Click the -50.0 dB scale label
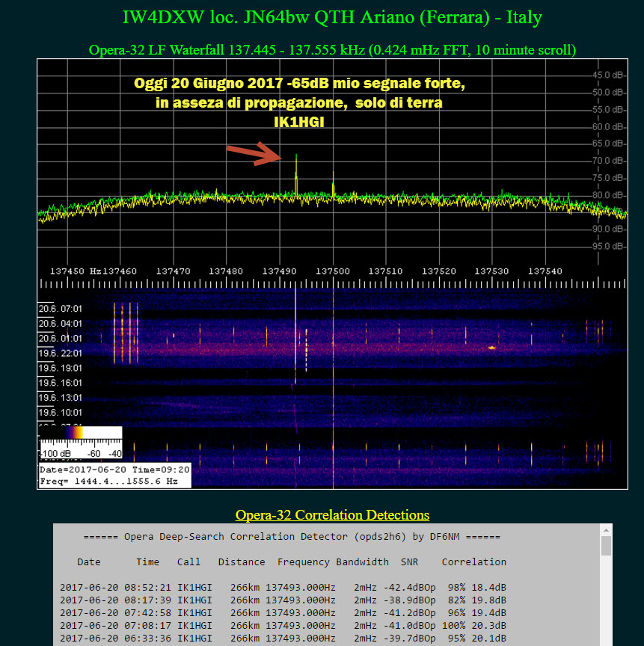This screenshot has width=644, height=646. (x=608, y=92)
